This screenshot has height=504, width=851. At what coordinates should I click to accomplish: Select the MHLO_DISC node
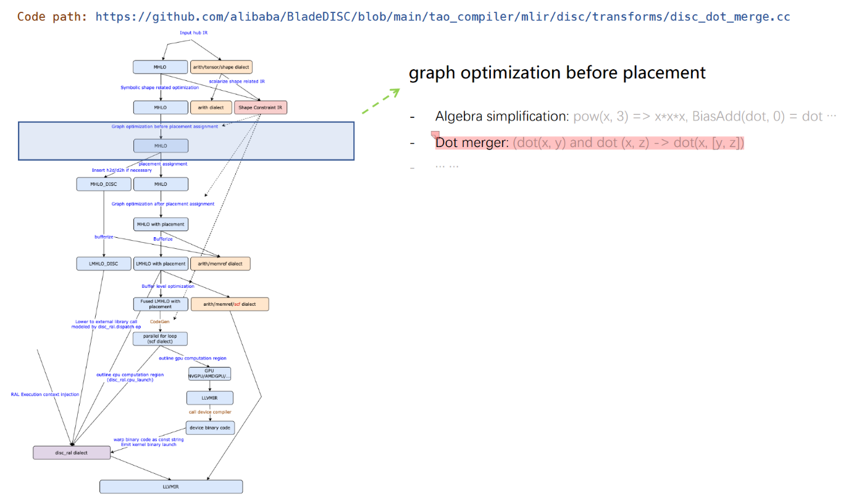coord(103,184)
